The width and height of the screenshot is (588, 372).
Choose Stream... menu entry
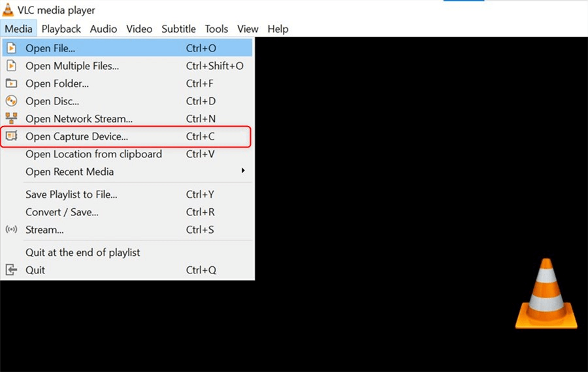127,229
